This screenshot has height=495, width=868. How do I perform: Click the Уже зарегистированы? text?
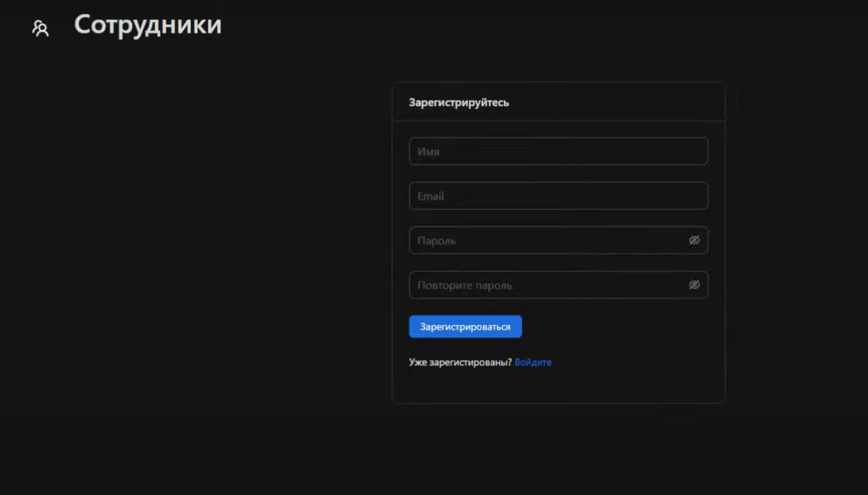tap(460, 362)
